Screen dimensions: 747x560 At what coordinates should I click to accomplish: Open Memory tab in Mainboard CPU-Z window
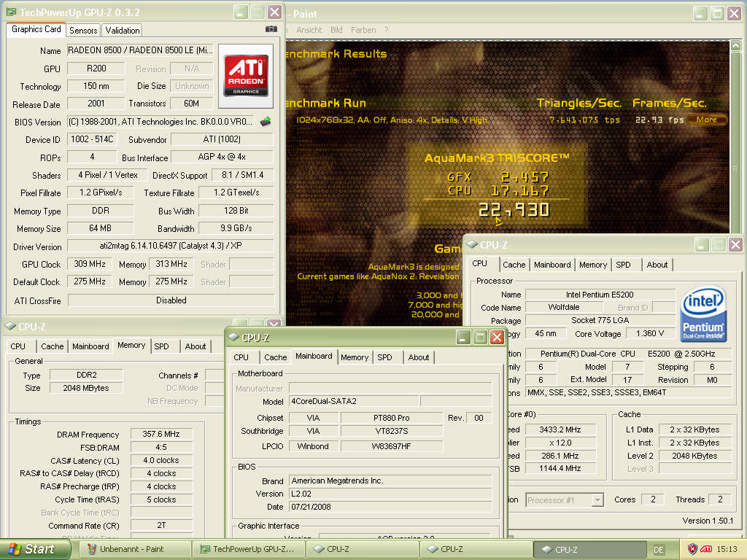(x=355, y=357)
